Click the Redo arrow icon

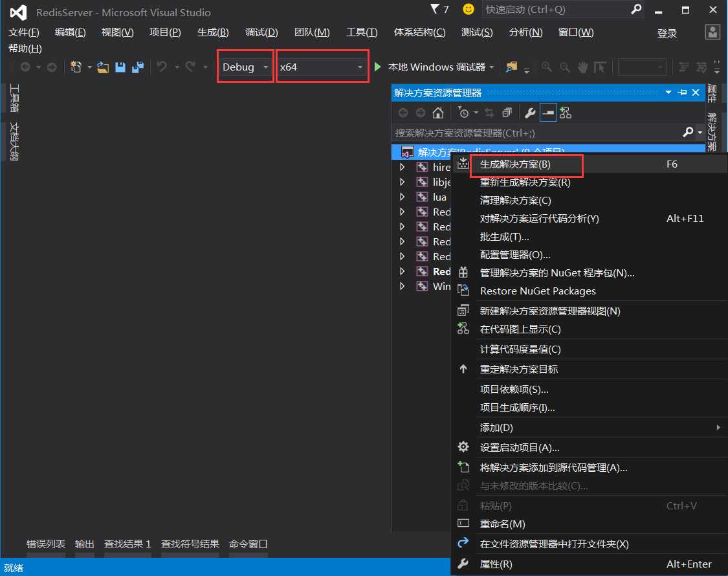[190, 67]
